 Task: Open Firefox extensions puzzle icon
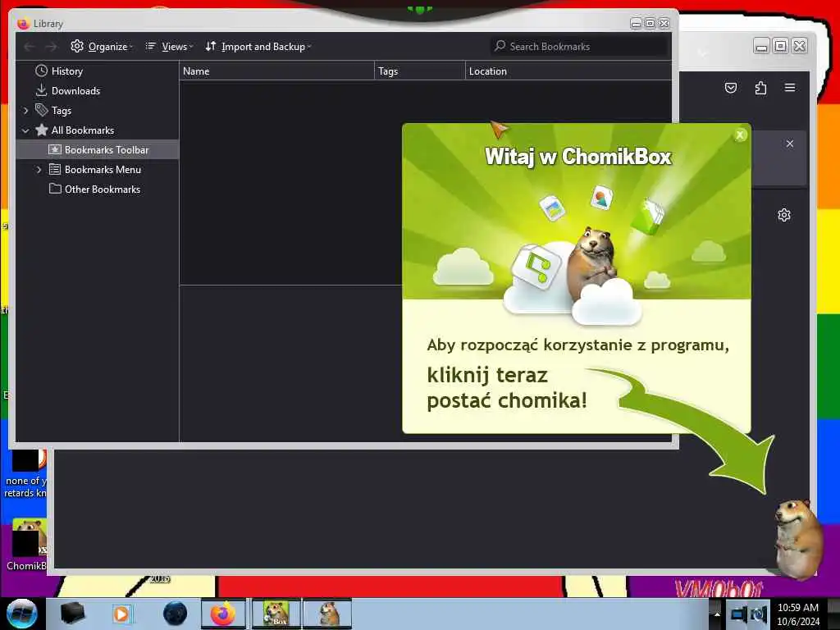[x=760, y=88]
